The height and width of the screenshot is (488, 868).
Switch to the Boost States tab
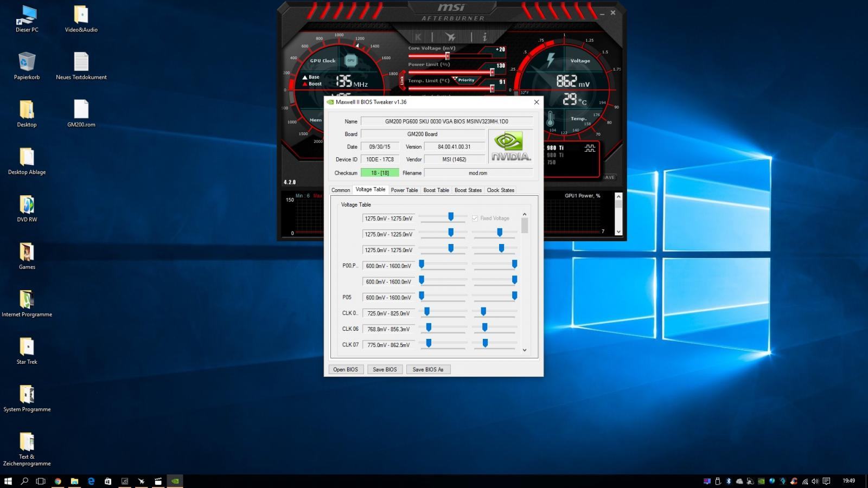[468, 190]
